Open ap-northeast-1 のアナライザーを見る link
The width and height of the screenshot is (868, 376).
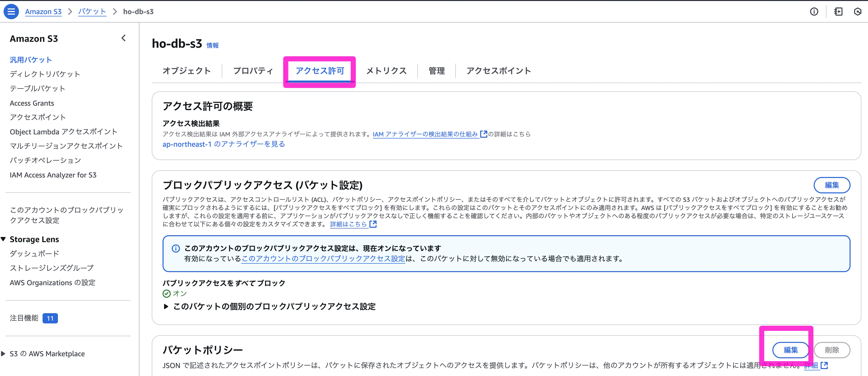click(x=224, y=144)
